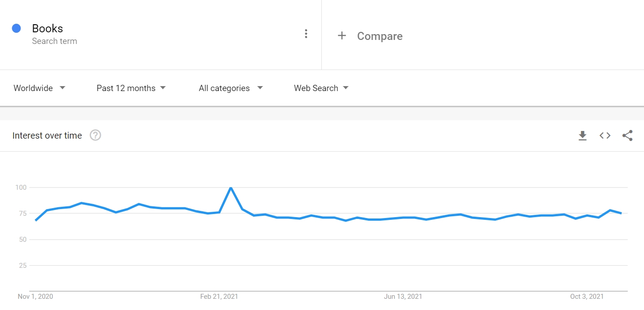This screenshot has width=644, height=310.
Task: Click the blue Books search term indicator dot
Action: coord(17,28)
